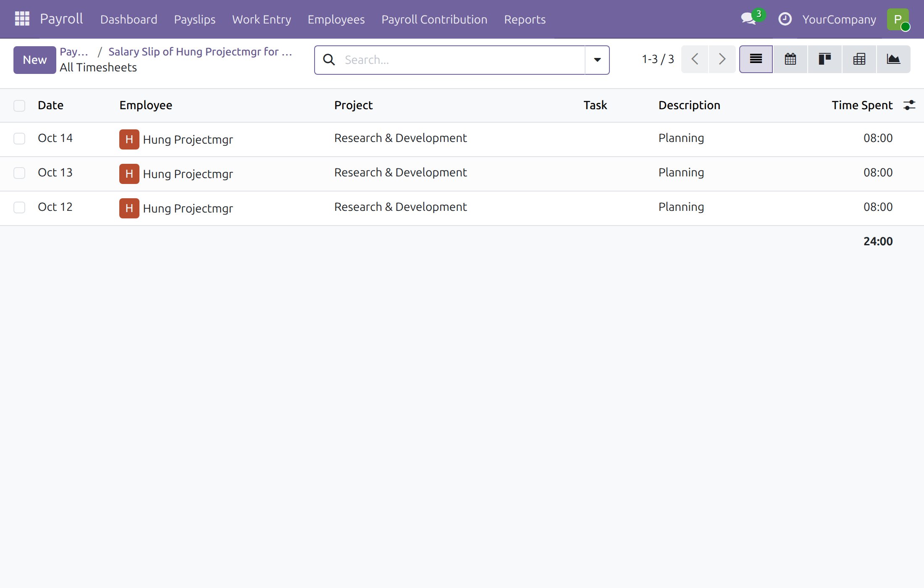Viewport: 924px width, 588px height.
Task: Click Hung Projectmgr avatar in Oct 13 row
Action: 129,174
